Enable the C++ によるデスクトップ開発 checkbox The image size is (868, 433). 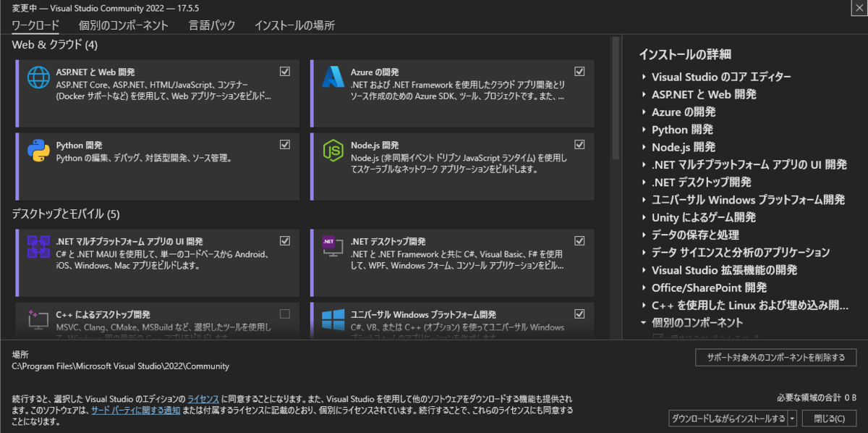[x=285, y=314]
